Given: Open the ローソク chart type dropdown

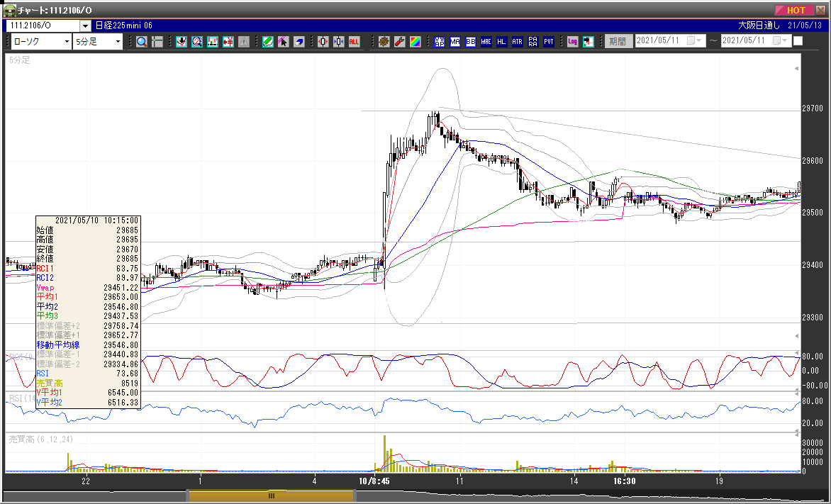Looking at the screenshot, I should (x=41, y=41).
